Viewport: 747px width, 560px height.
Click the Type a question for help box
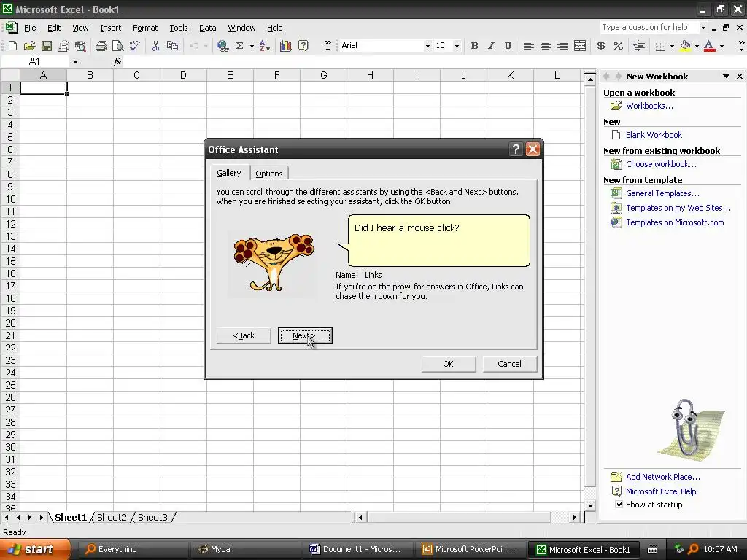click(649, 28)
